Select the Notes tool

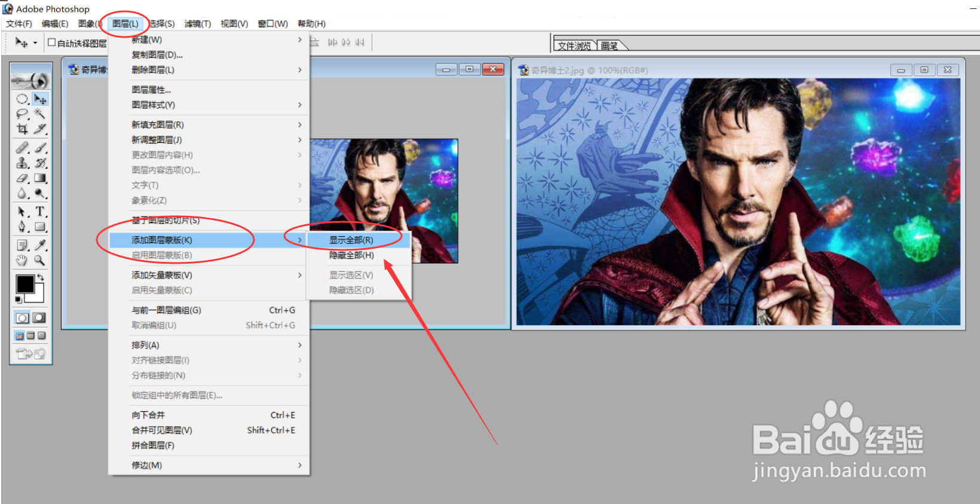tap(23, 245)
